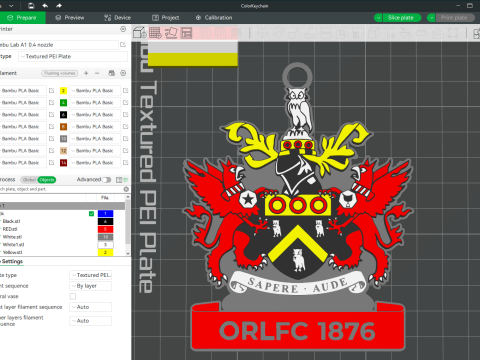Open filament 4 Bambu PLA Basic dropdown
The image size is (480, 360).
[94, 103]
